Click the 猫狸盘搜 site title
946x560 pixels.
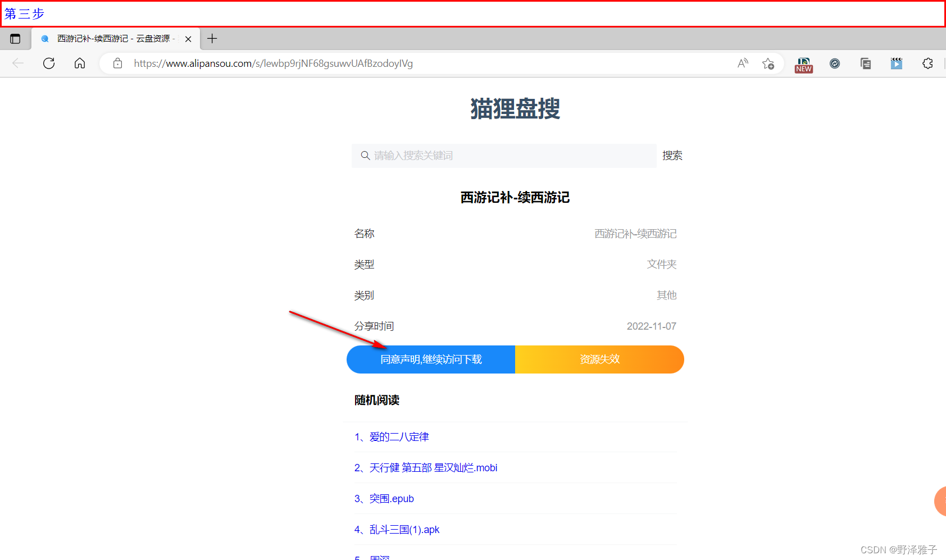[x=515, y=108]
